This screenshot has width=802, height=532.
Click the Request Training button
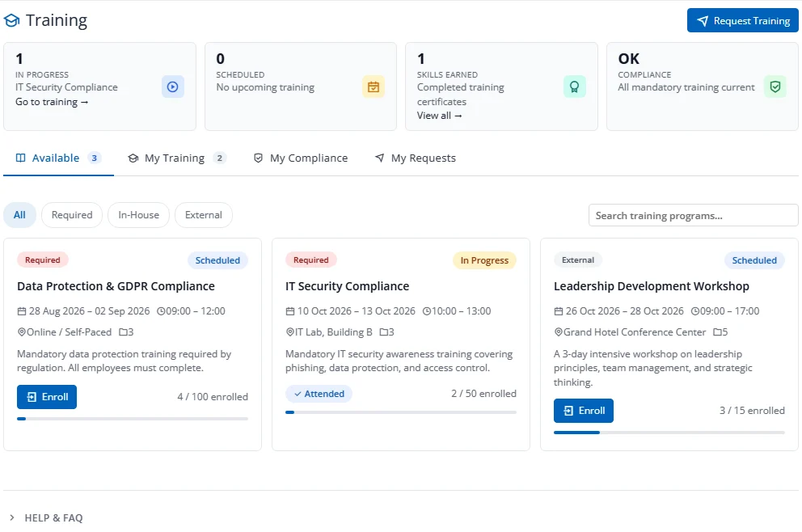tap(743, 20)
